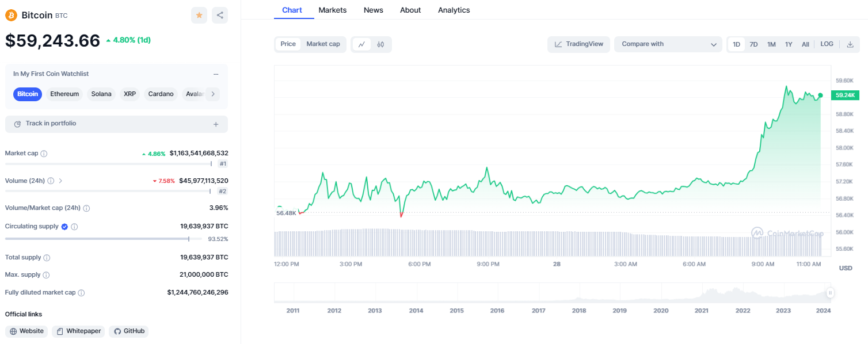Toggle the star watchlist icon

click(x=199, y=15)
